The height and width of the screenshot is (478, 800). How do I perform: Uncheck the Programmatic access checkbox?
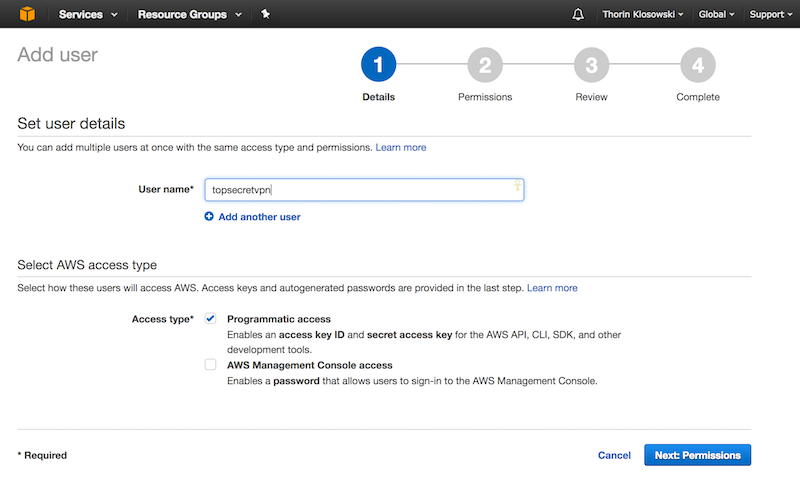(210, 318)
